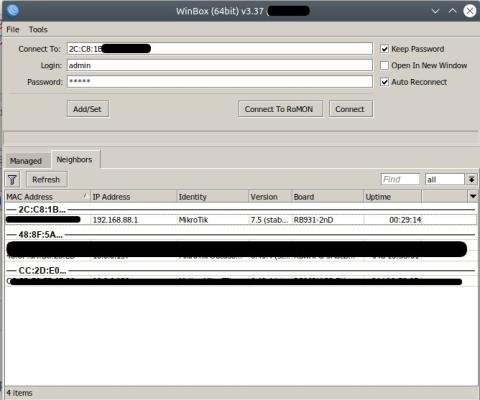Switch to the Managed tab
This screenshot has width=480, height=400.
pos(26,161)
